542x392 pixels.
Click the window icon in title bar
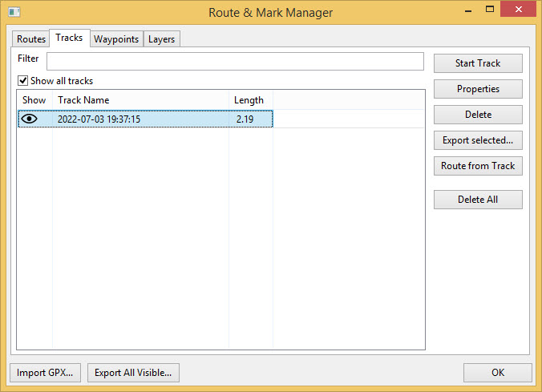tap(14, 12)
